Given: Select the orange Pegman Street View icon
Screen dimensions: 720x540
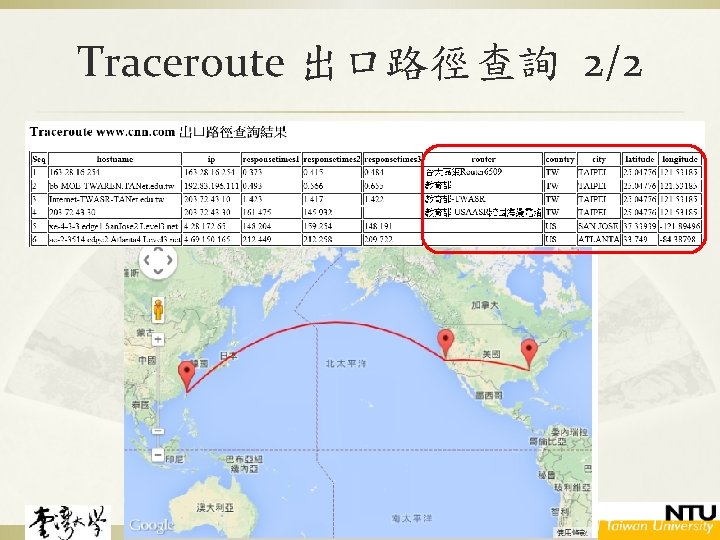Looking at the screenshot, I should pos(158,309).
